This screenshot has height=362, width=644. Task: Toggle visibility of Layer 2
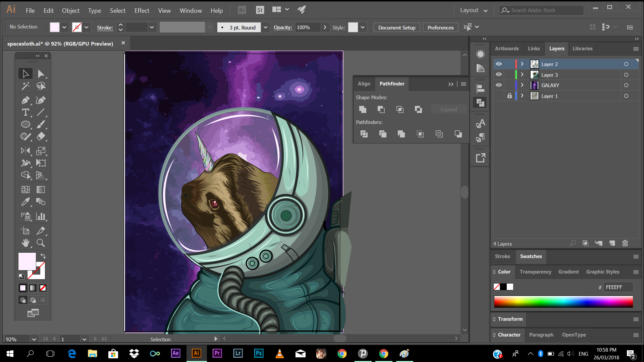click(499, 64)
